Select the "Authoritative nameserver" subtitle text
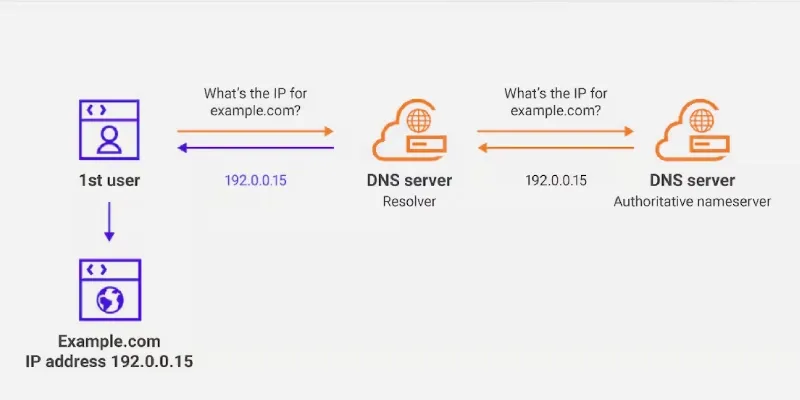 [692, 202]
